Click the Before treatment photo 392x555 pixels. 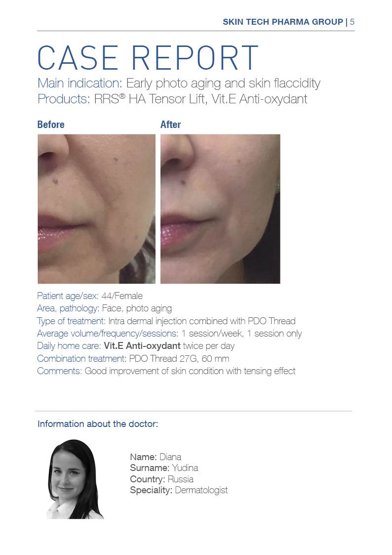click(96, 209)
